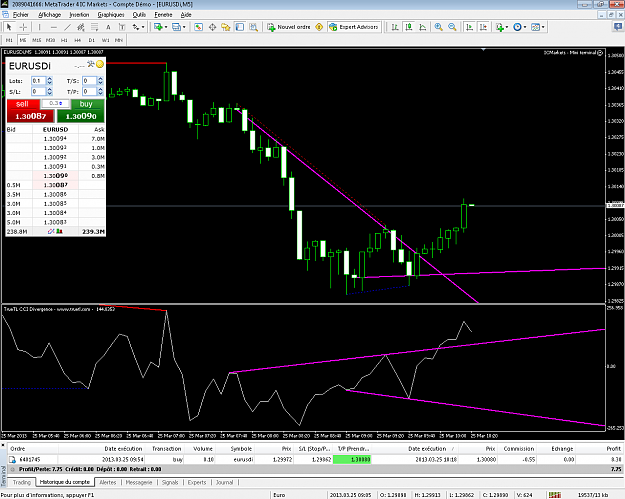Pick the vertical line drawing tool
Screen dimensions: 625x499
coord(39,27)
